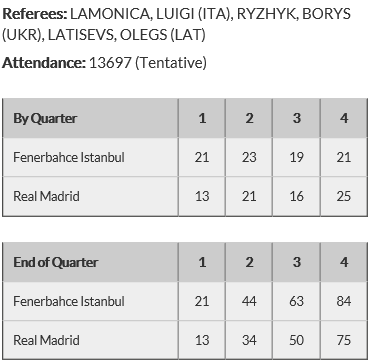
Task: Click the By Quarter table header
Action: pos(45,118)
